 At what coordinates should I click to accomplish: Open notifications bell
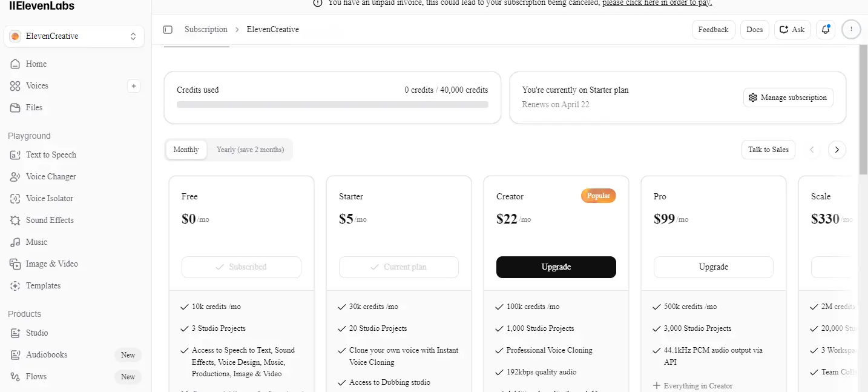[x=826, y=30]
